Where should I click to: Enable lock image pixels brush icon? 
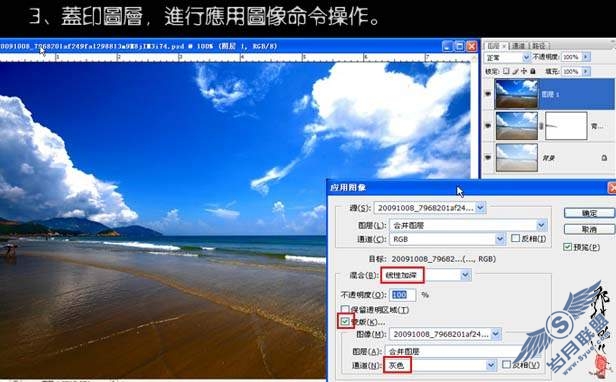point(515,71)
